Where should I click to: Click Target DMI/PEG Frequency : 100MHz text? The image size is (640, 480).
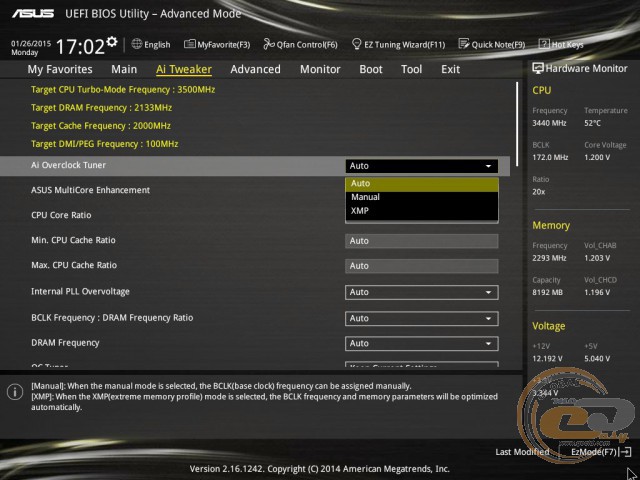(x=104, y=144)
